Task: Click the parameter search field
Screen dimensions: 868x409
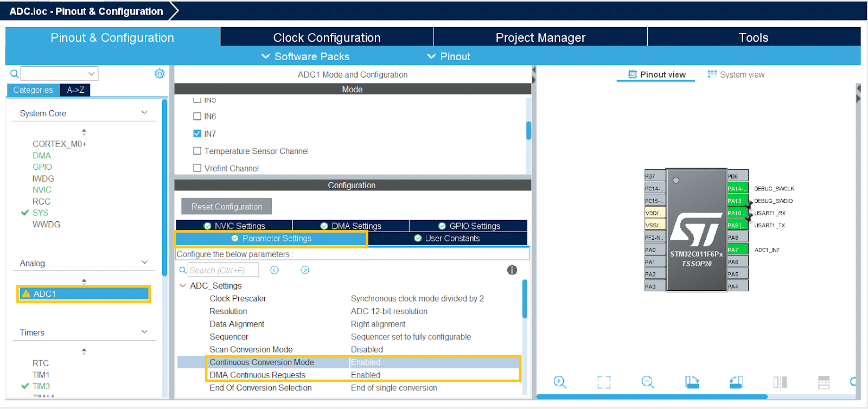Action: [223, 270]
